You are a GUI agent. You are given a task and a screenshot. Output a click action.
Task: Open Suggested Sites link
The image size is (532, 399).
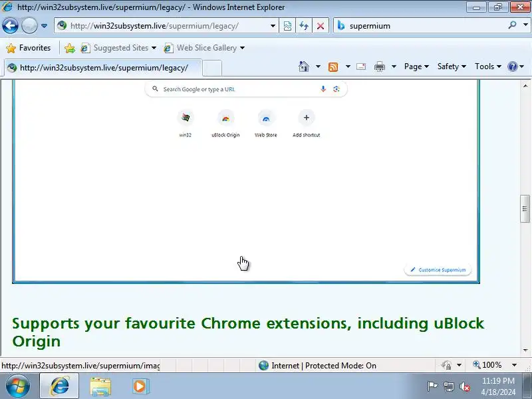pyautogui.click(x=118, y=48)
